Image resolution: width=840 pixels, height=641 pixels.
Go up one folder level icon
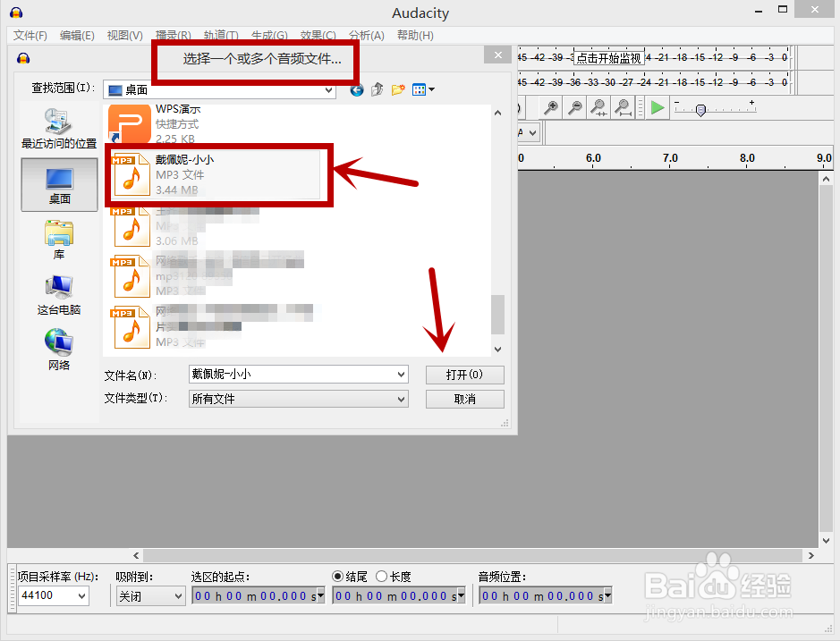point(378,89)
